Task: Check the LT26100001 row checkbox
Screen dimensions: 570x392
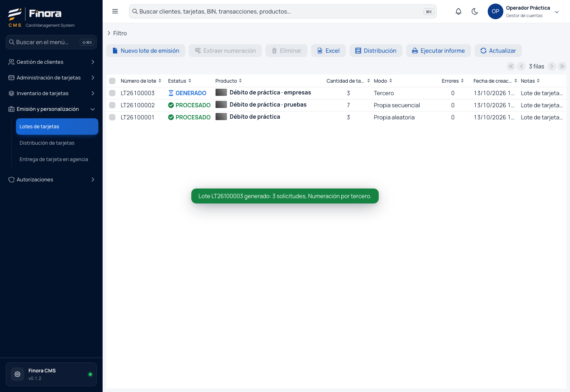Action: coord(112,117)
